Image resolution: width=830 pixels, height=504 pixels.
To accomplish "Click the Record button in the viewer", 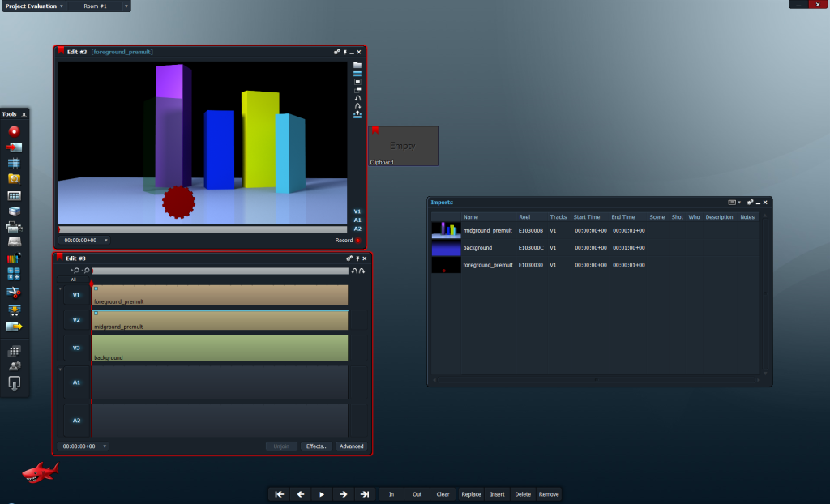I will click(x=348, y=241).
